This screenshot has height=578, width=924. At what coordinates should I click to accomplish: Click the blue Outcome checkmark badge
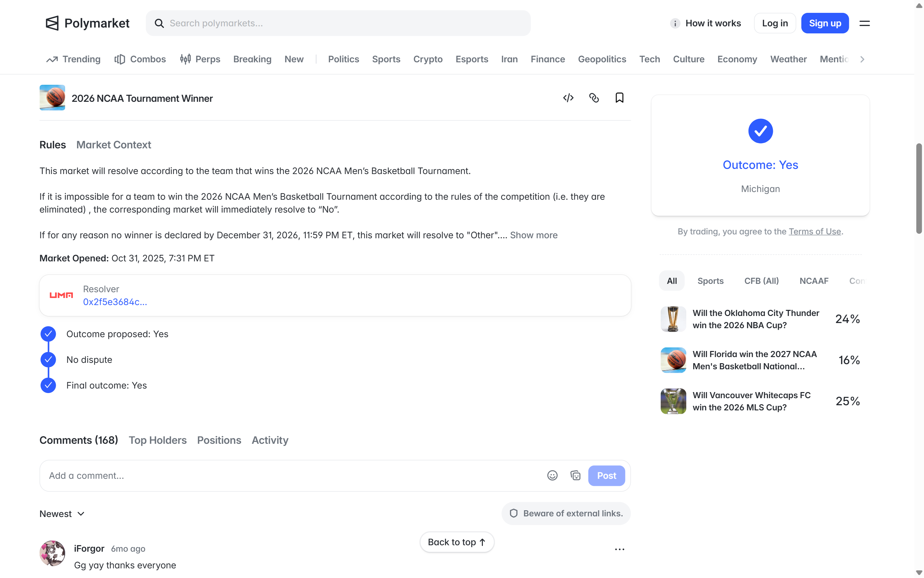point(760,131)
